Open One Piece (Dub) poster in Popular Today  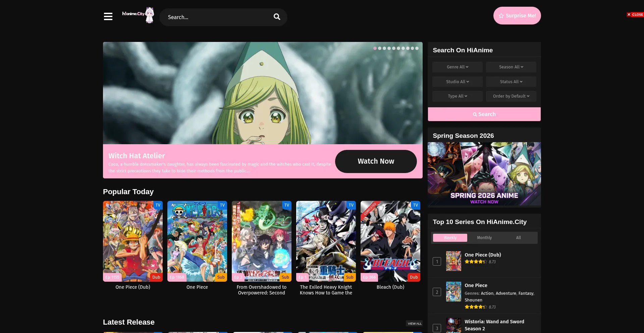[133, 241]
